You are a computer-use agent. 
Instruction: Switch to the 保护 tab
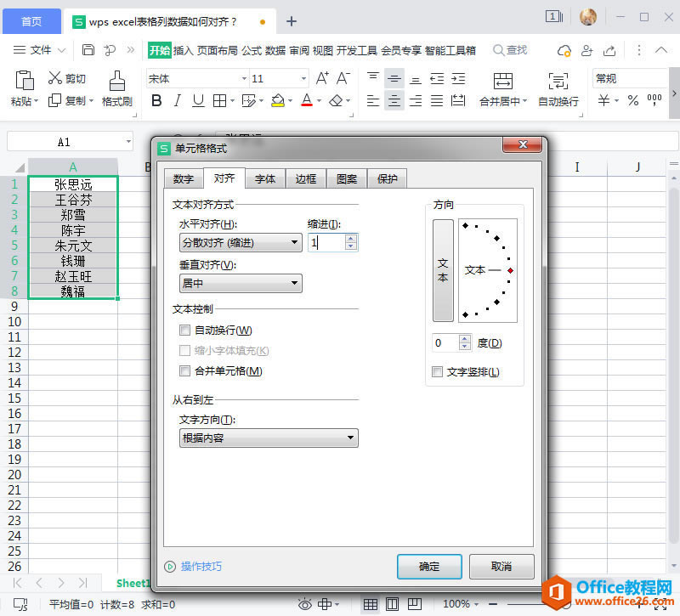pos(388,178)
